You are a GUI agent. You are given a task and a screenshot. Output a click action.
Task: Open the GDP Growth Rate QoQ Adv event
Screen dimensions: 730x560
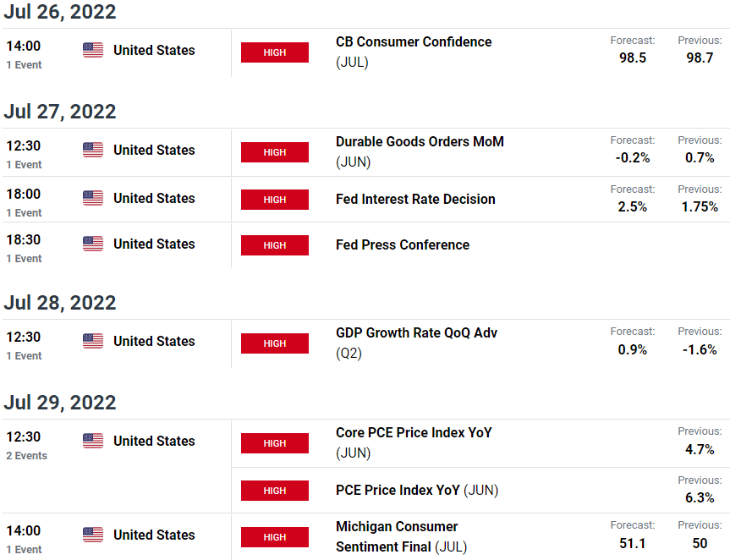416,343
